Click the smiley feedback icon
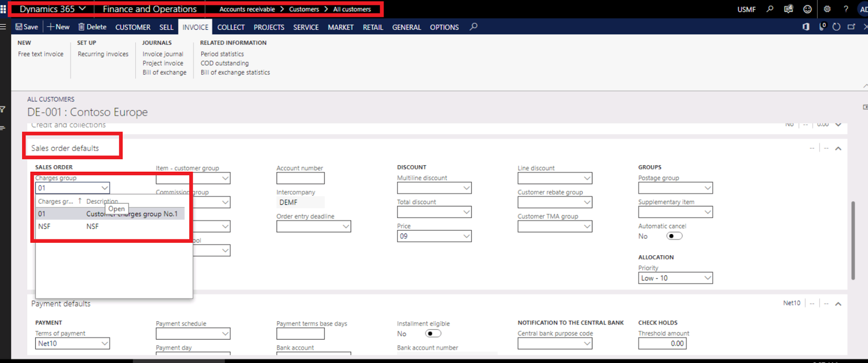 (807, 9)
